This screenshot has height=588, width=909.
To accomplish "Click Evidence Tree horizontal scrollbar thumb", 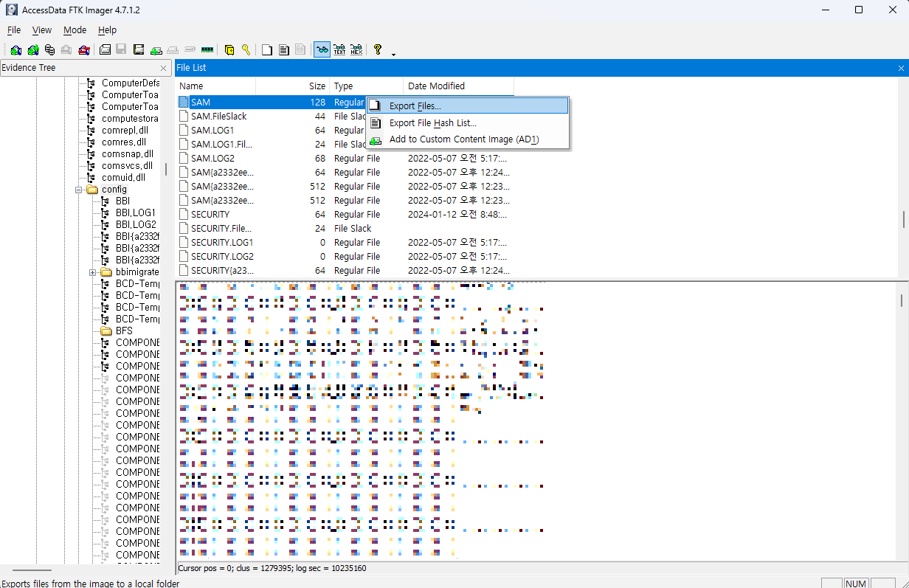I will 32,570.
